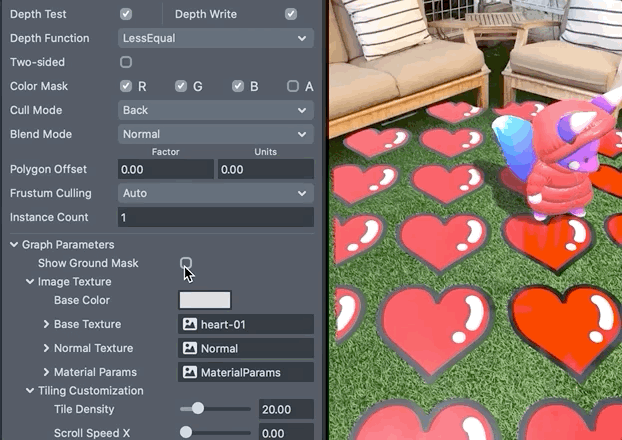The height and width of the screenshot is (440, 622).
Task: Collapse the Image Texture group
Action: click(30, 282)
